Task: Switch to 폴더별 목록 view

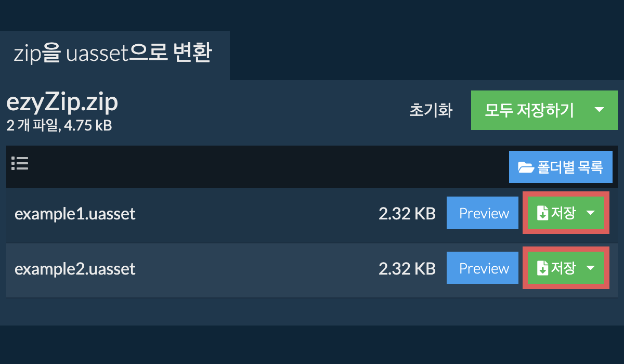Action: pyautogui.click(x=561, y=167)
